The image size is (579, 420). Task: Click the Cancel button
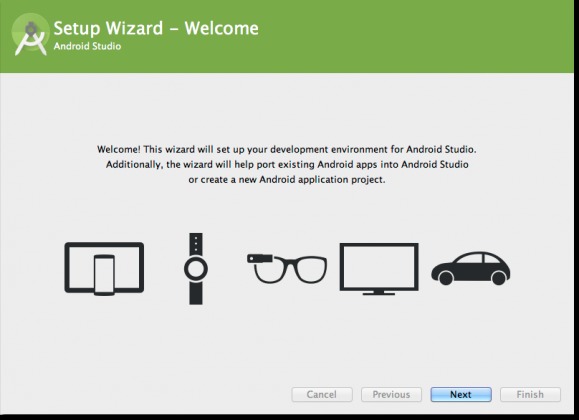click(322, 395)
